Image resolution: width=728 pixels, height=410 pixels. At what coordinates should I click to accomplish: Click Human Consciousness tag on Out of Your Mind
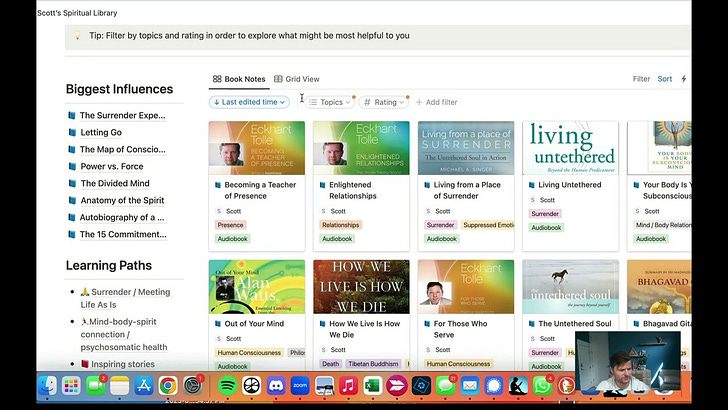249,352
